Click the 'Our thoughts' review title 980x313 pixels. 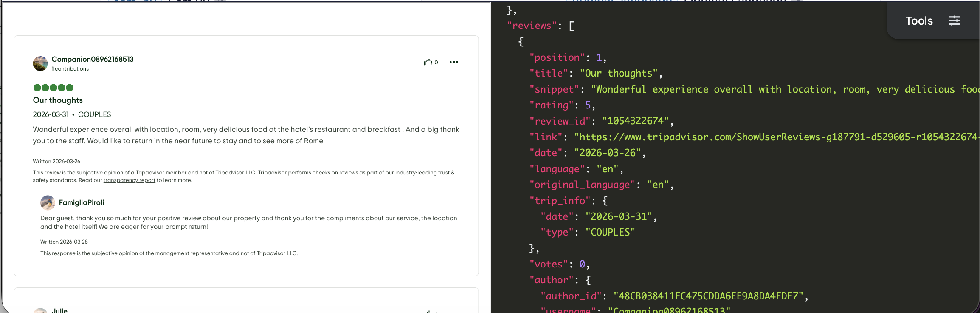58,100
